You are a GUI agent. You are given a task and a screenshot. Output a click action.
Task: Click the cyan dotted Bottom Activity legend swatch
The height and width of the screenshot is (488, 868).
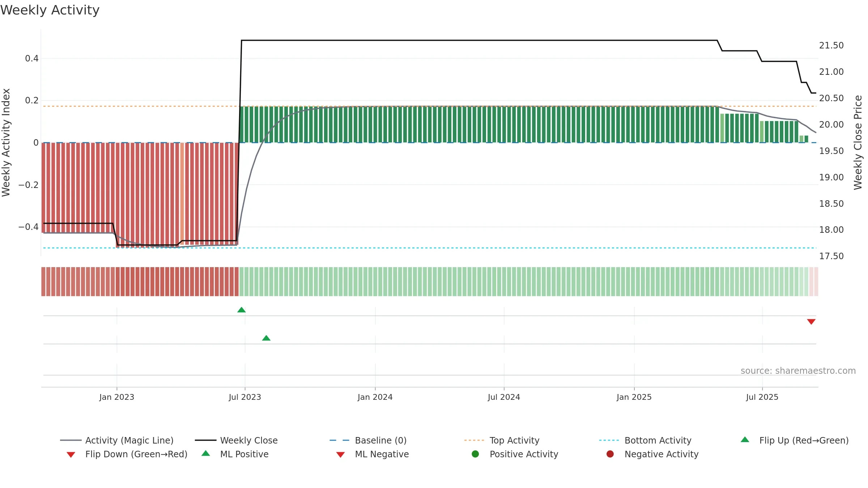coord(609,440)
